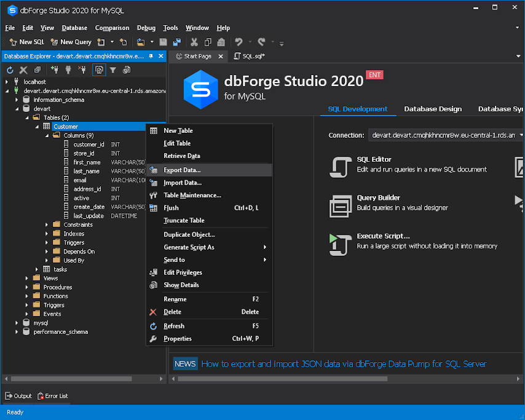
Task: Switch to the SQL Development tab
Action: pos(358,109)
